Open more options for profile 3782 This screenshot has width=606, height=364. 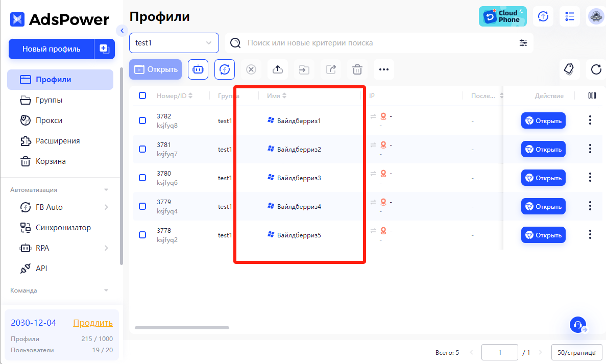point(590,120)
